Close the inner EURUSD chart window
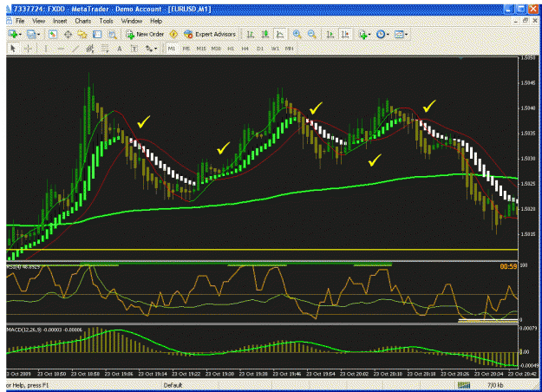The height and width of the screenshot is (392, 542). (534, 21)
